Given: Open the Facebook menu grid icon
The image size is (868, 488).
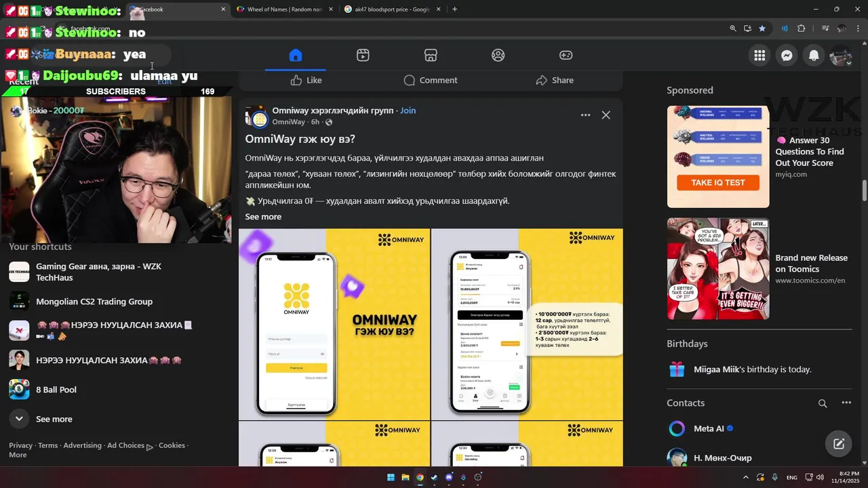Looking at the screenshot, I should tap(759, 56).
